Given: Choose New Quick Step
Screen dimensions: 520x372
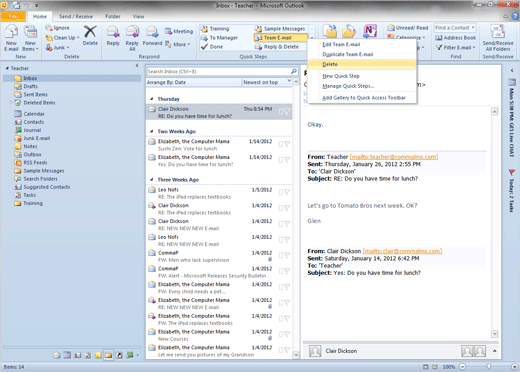Looking at the screenshot, I should coord(362,76).
